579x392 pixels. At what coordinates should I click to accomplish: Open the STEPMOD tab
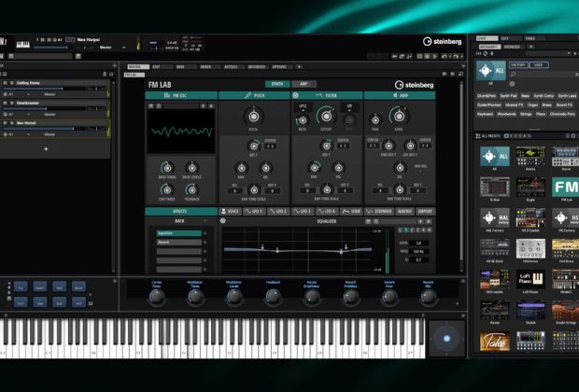pos(379,212)
